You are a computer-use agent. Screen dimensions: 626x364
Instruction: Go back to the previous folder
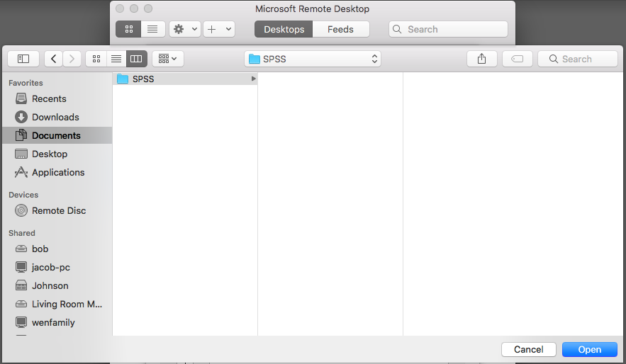(53, 59)
